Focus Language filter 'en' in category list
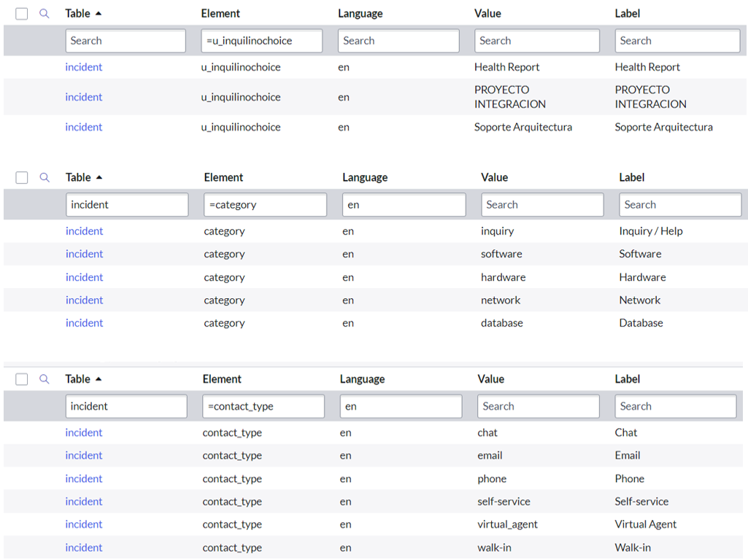Screen dimensions: 748x560 tap(404, 204)
